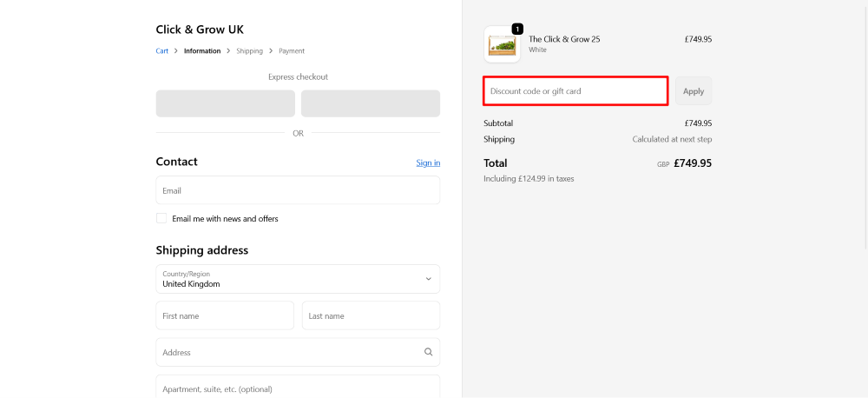The image size is (868, 398).
Task: Click the White variant label
Action: tap(537, 50)
